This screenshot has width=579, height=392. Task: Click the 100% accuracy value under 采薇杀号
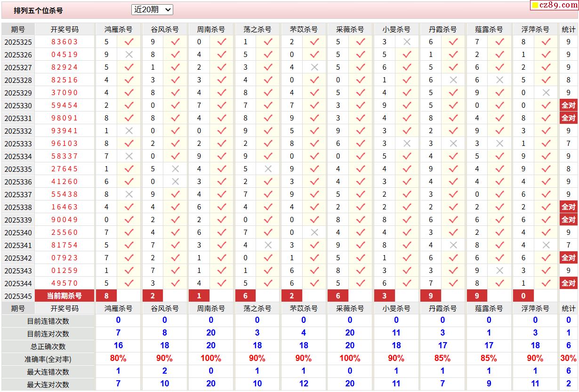[x=350, y=359]
